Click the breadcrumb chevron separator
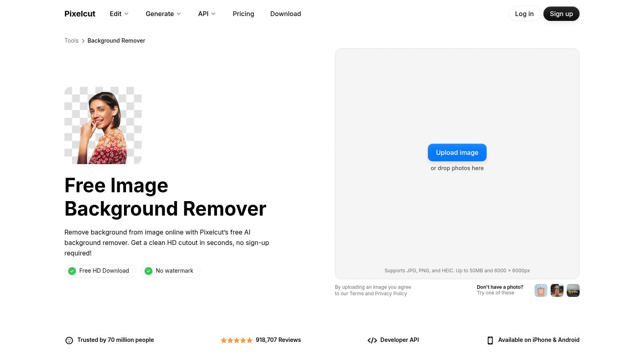This screenshot has width=644, height=362. [83, 41]
